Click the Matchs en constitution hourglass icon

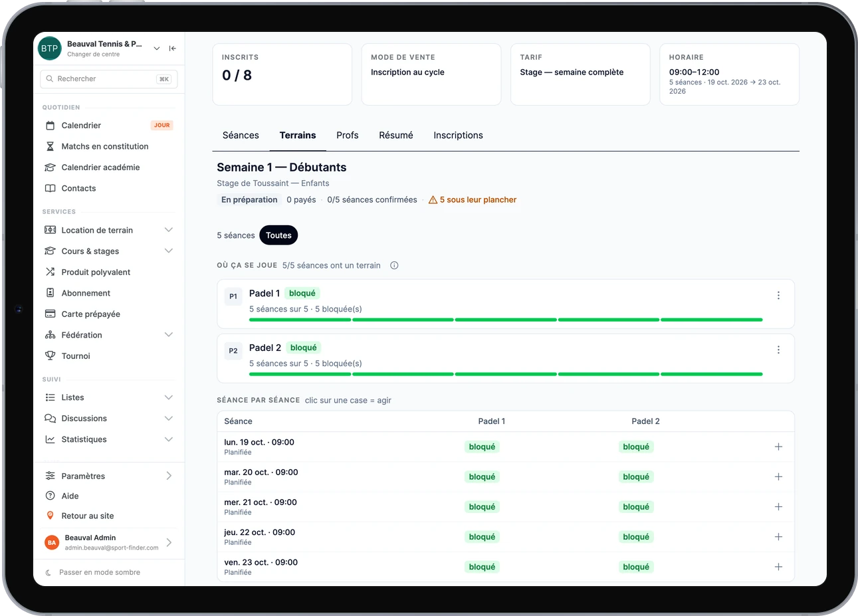[50, 146]
